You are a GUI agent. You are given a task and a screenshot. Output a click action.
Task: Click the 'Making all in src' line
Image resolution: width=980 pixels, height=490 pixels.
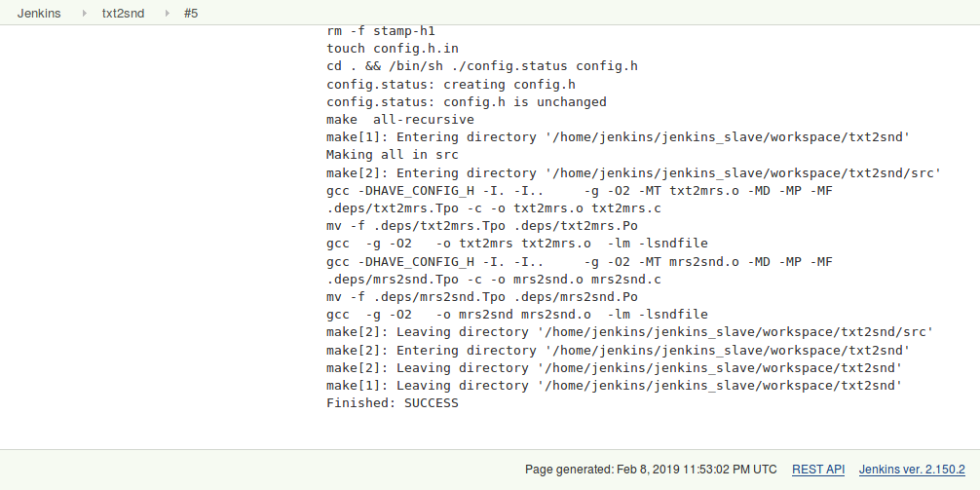pyautogui.click(x=393, y=155)
